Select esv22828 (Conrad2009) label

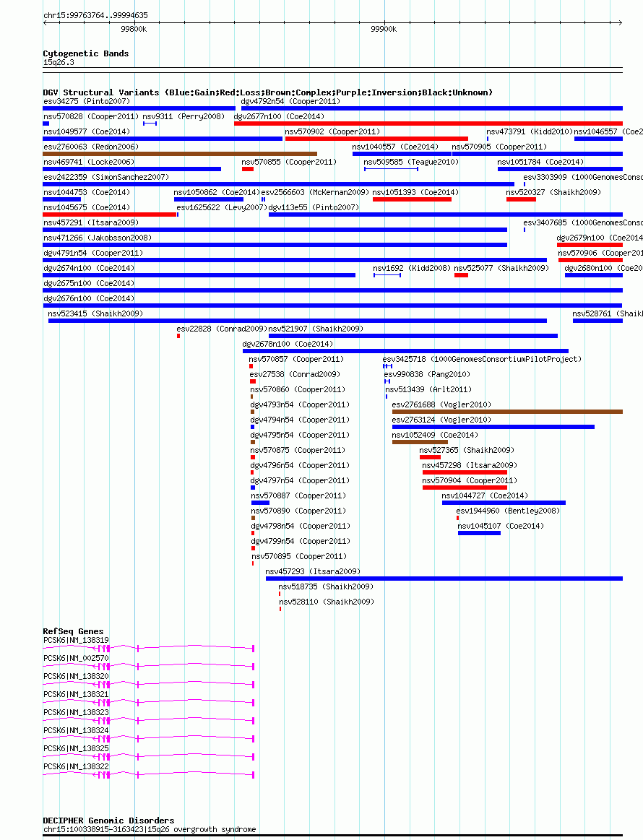(x=221, y=329)
